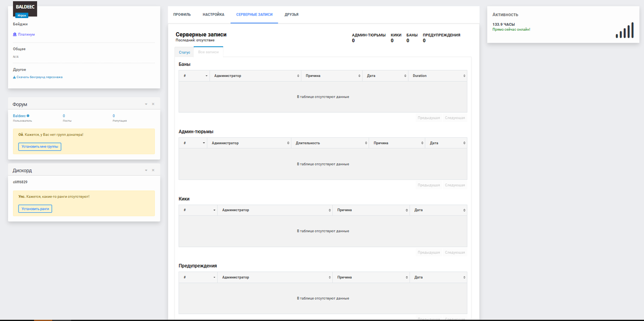Screen dimensions: 644x321
Task: Sort the Админ-тюрьмы table by Причина column
Action: [x=397, y=143]
